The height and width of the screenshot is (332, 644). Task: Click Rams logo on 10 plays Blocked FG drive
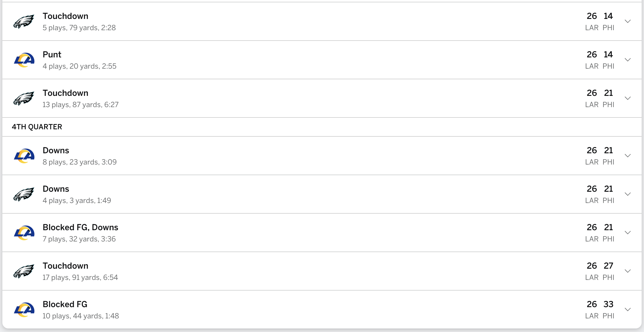pos(24,310)
